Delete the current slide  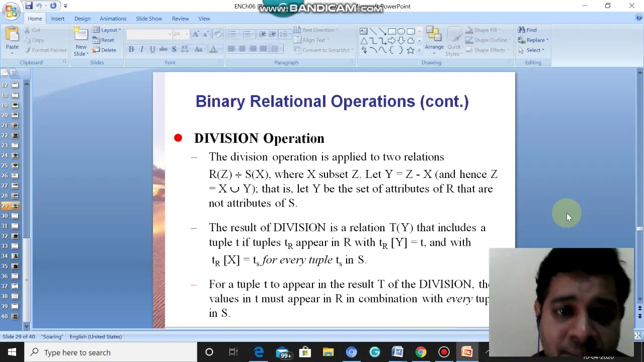(x=104, y=50)
